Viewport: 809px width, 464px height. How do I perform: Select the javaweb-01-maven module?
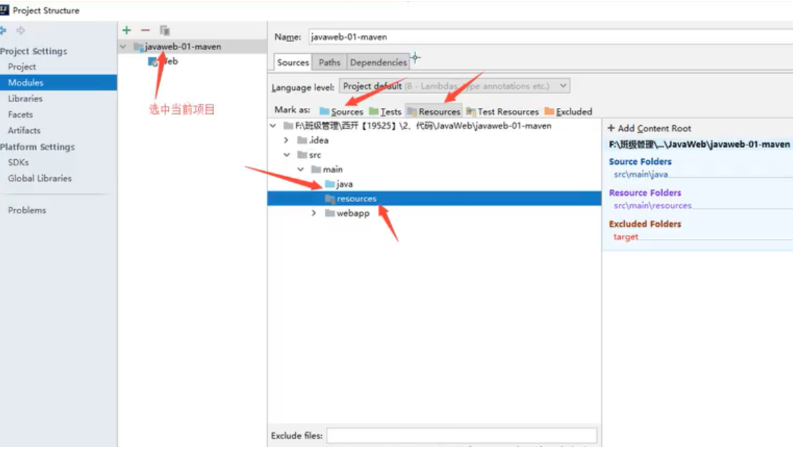(183, 46)
